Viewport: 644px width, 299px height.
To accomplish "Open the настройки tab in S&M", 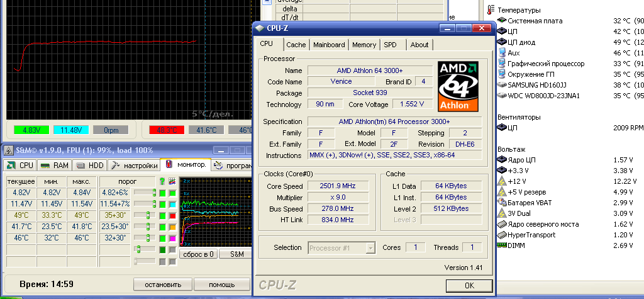I will coord(135,166).
